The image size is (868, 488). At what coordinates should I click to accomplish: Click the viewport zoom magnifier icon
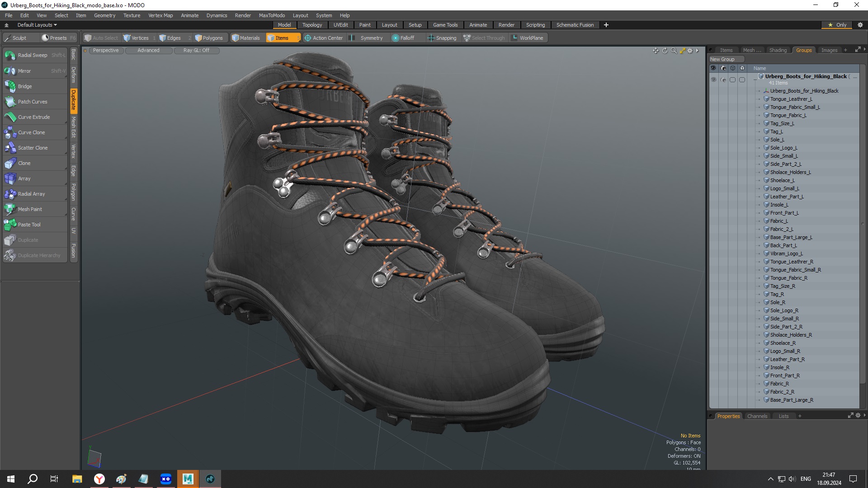(x=674, y=51)
